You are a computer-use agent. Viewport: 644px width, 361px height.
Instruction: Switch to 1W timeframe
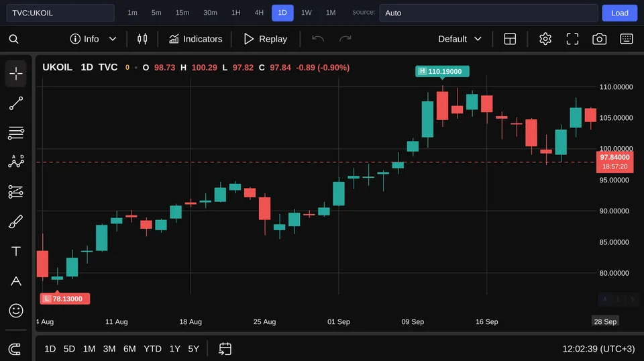(x=307, y=13)
